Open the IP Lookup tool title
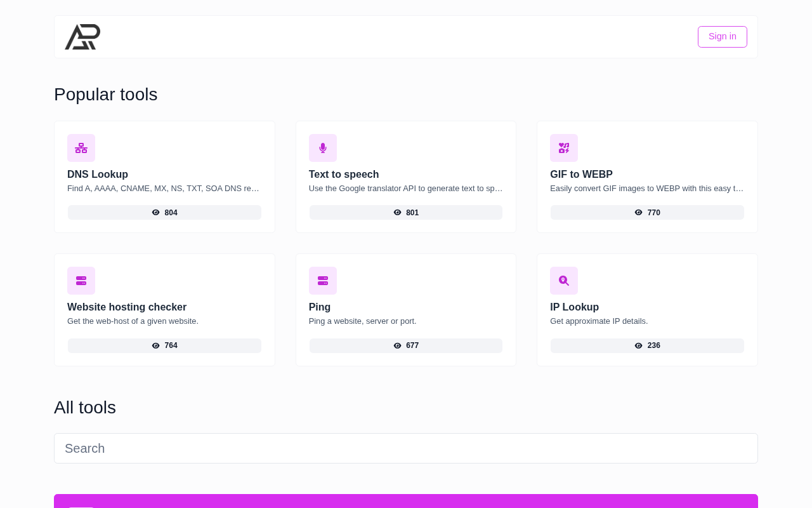The height and width of the screenshot is (508, 812). coord(574,307)
